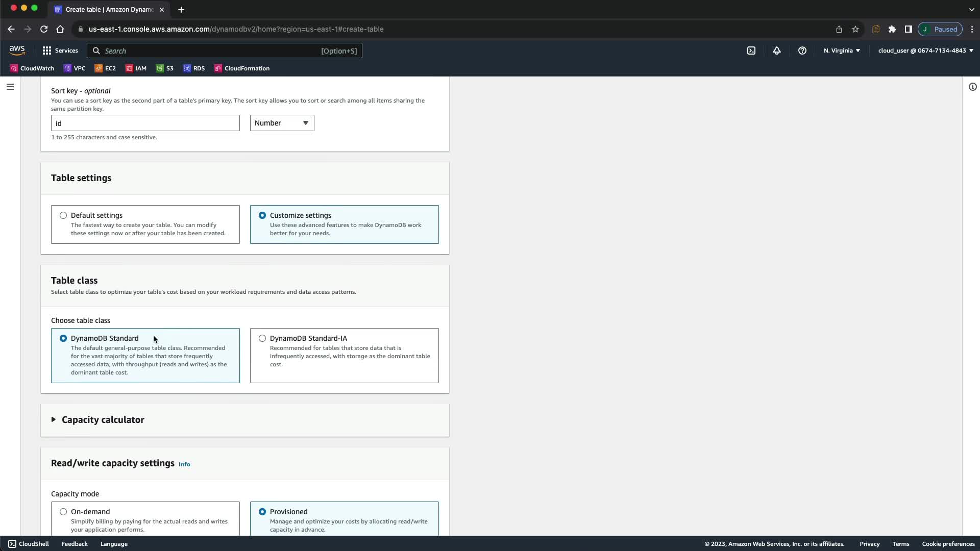Open the CloudFormation shortcut
This screenshot has width=980, height=551.
pyautogui.click(x=242, y=68)
